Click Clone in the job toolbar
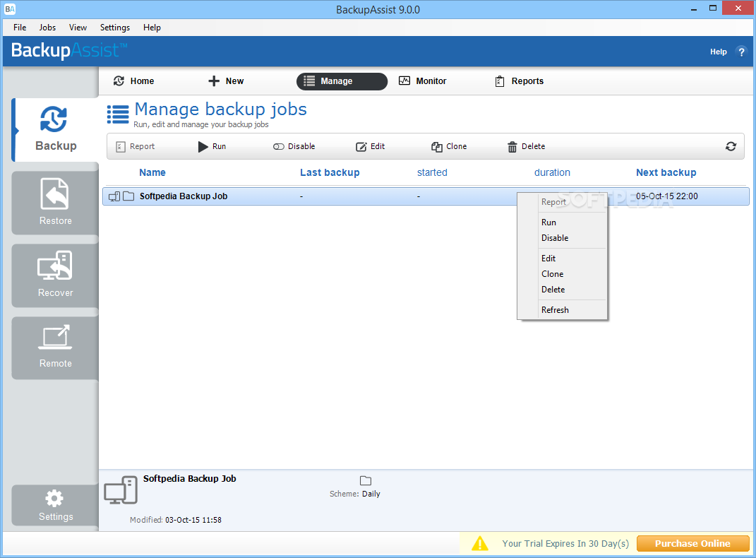756x558 pixels. tap(449, 146)
